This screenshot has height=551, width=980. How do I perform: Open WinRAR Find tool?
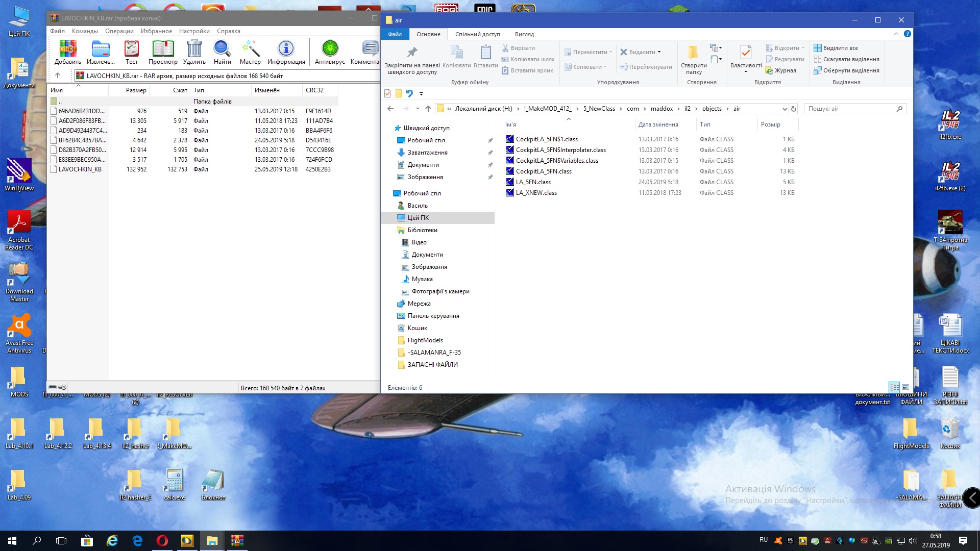point(222,49)
